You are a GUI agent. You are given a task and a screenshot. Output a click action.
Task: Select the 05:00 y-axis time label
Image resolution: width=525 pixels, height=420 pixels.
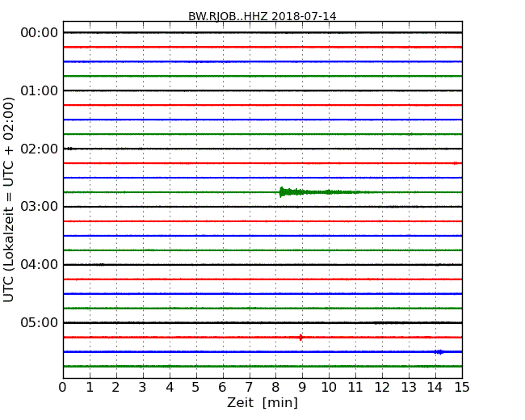(40, 322)
